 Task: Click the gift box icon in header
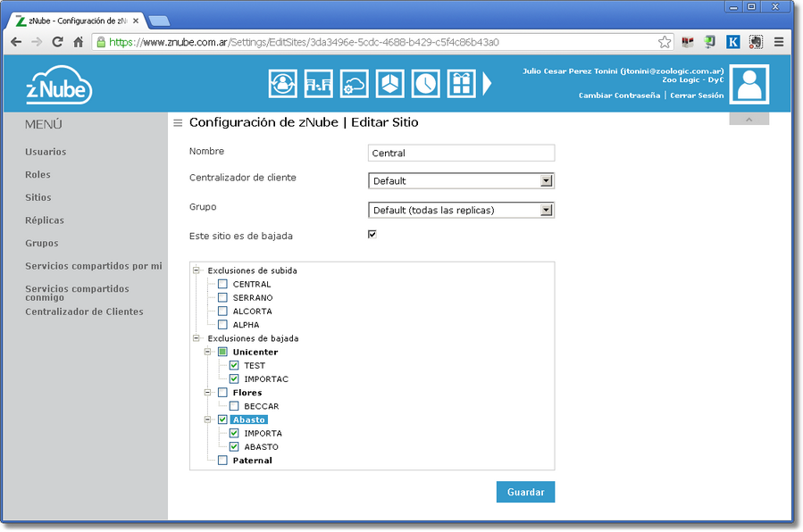(461, 84)
